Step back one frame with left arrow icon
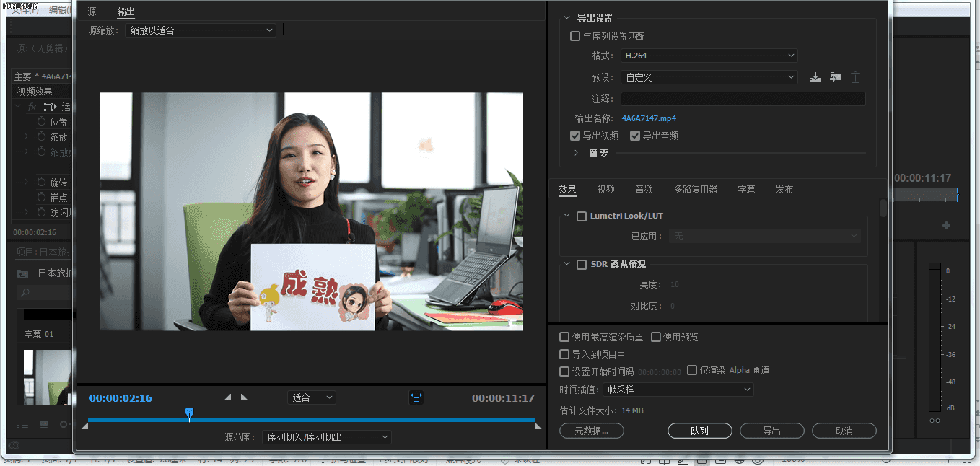The image size is (980, 466). (227, 397)
